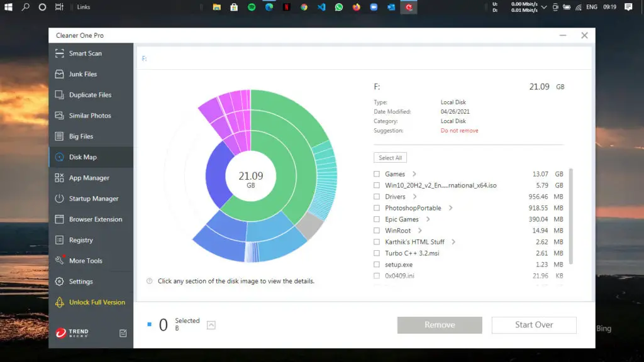The image size is (644, 362).
Task: Expand the selected items list arrow
Action: click(211, 325)
